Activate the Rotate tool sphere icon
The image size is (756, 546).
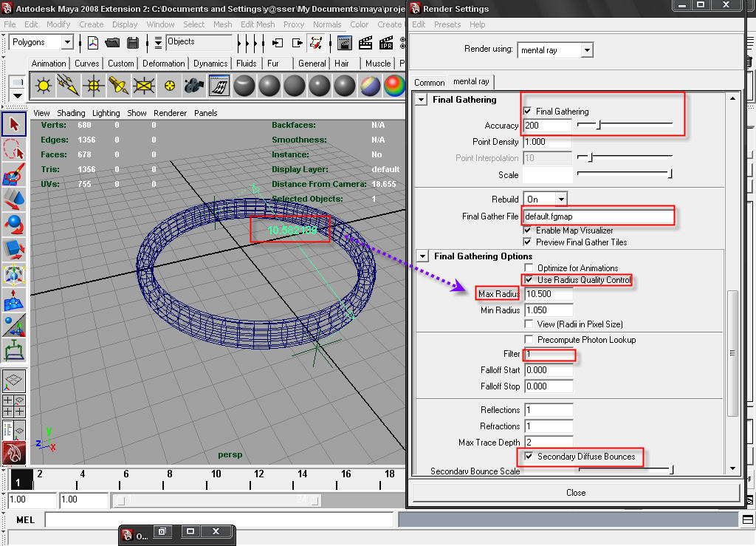(x=14, y=225)
